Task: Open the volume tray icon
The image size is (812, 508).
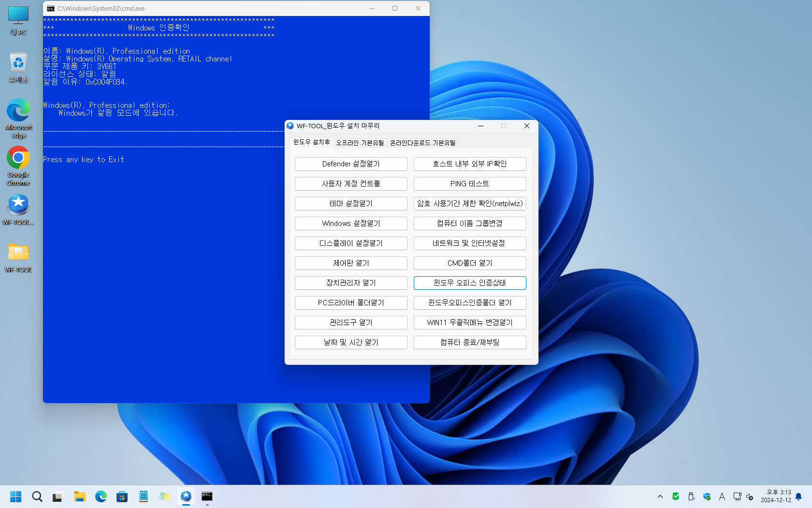Action: point(750,496)
